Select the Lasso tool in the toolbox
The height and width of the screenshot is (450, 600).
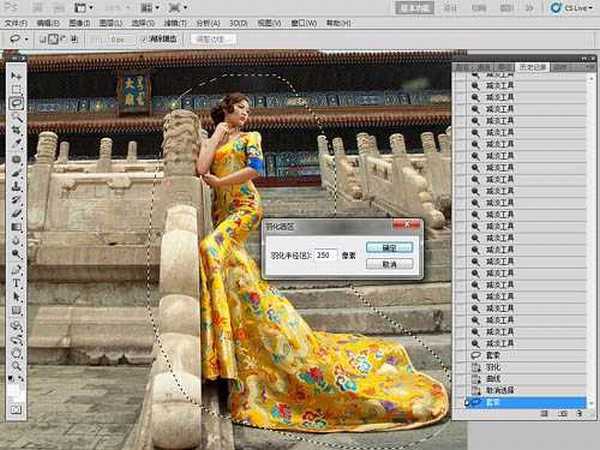tap(16, 103)
